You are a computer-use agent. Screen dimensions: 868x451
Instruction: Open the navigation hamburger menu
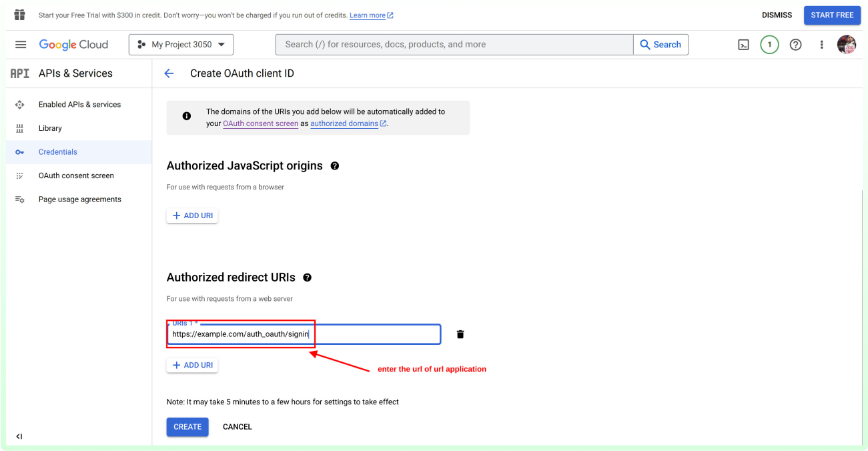[x=20, y=44]
